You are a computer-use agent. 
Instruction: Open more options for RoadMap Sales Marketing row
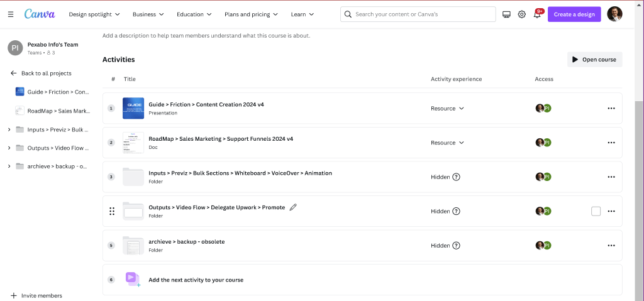[611, 143]
